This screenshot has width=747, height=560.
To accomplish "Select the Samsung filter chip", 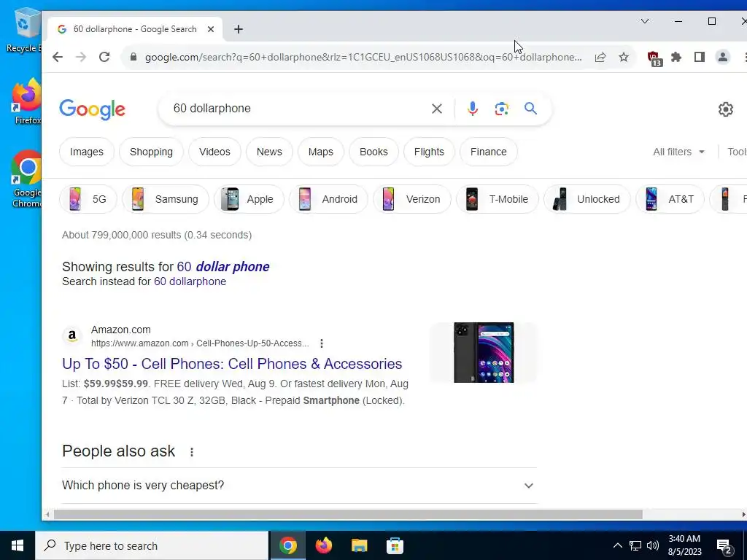I will [166, 199].
